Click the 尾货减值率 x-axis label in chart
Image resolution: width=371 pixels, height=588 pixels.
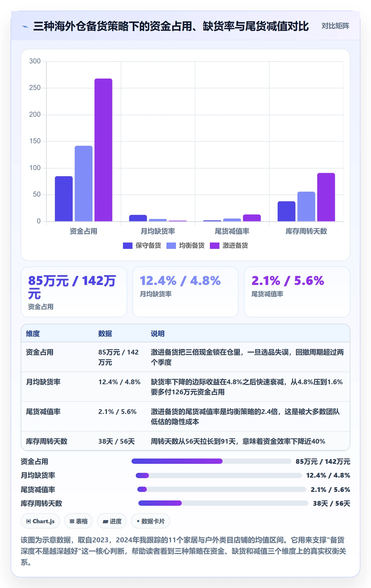tap(232, 231)
